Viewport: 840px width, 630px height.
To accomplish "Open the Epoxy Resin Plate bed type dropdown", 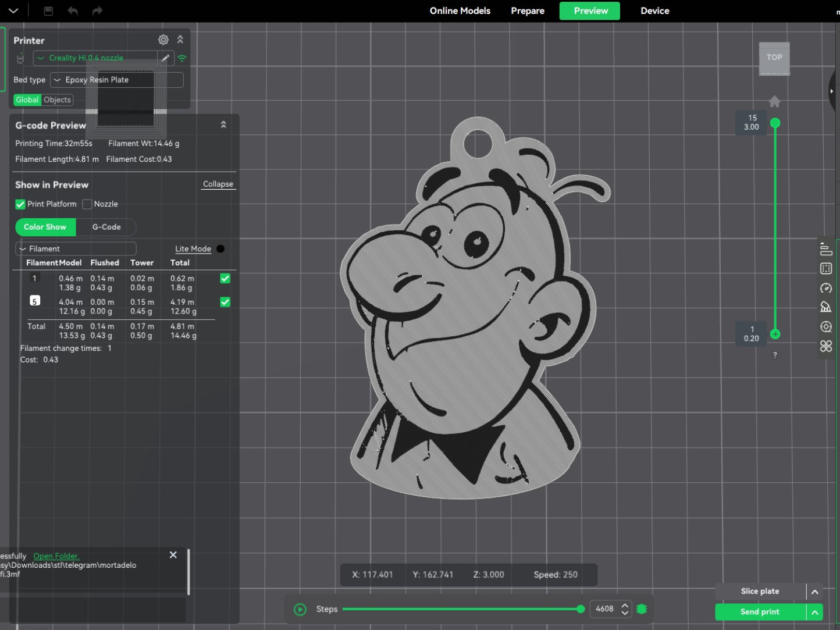I will tap(117, 80).
